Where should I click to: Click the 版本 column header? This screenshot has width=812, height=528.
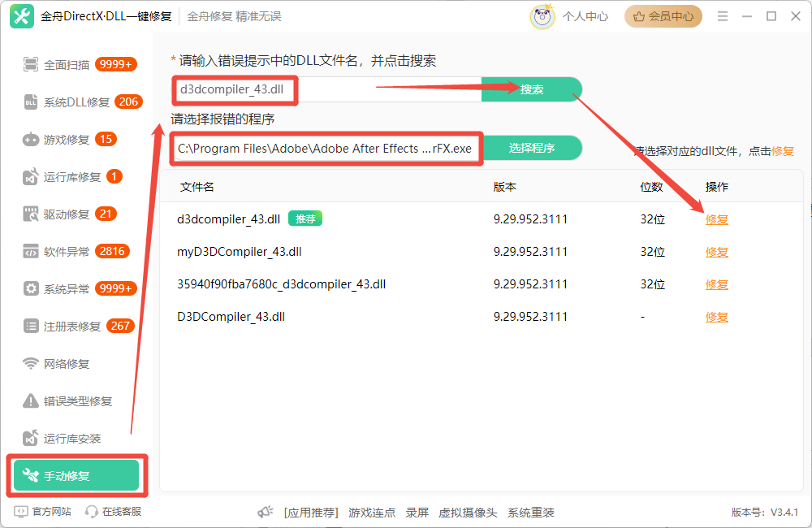(504, 187)
